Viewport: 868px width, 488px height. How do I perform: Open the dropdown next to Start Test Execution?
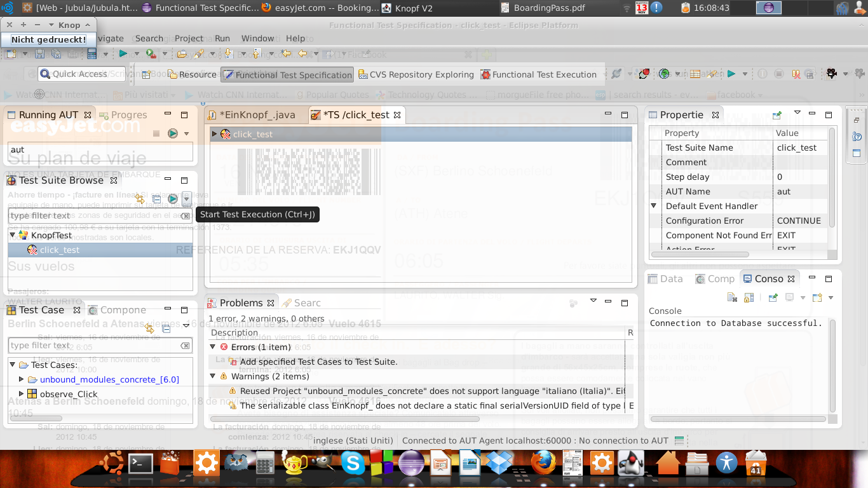point(186,199)
